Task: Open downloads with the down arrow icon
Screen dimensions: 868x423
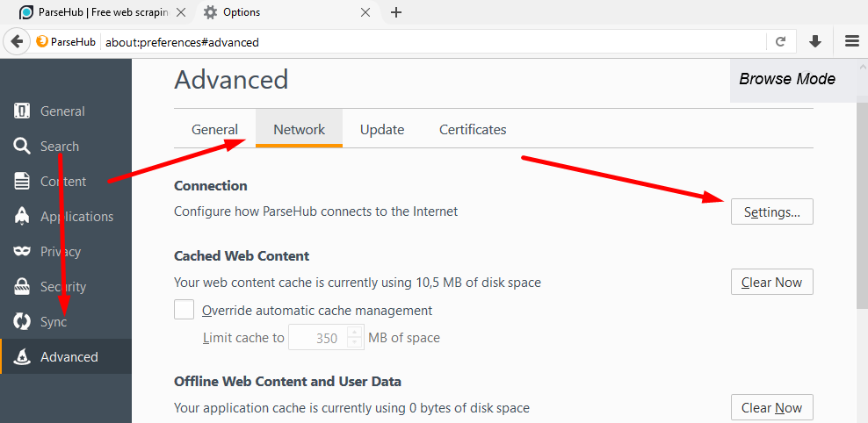Action: click(815, 41)
